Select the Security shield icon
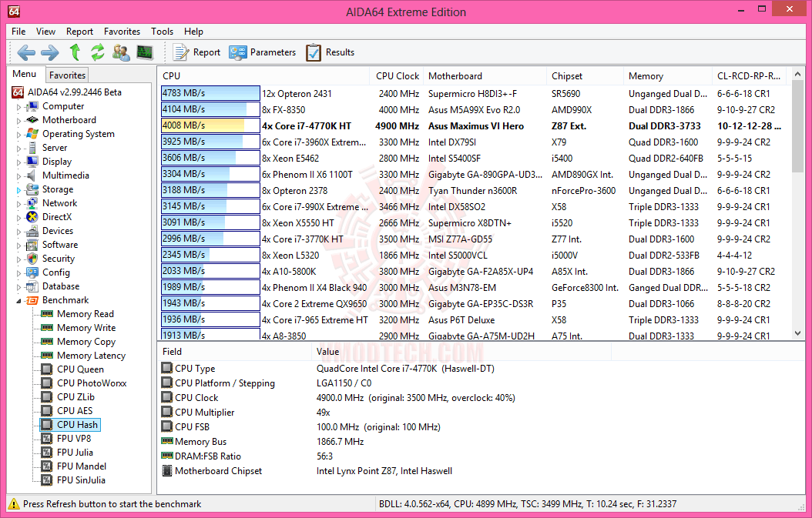 [x=32, y=258]
